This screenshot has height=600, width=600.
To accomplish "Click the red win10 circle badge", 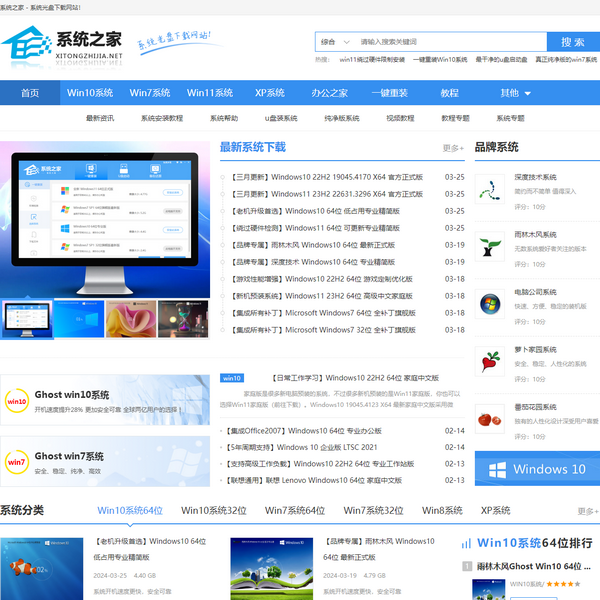I will click(x=17, y=402).
